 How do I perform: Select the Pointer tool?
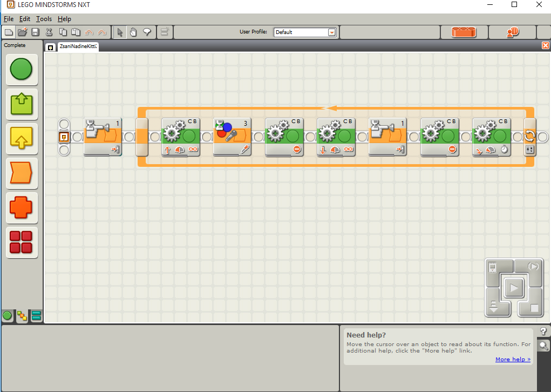120,32
